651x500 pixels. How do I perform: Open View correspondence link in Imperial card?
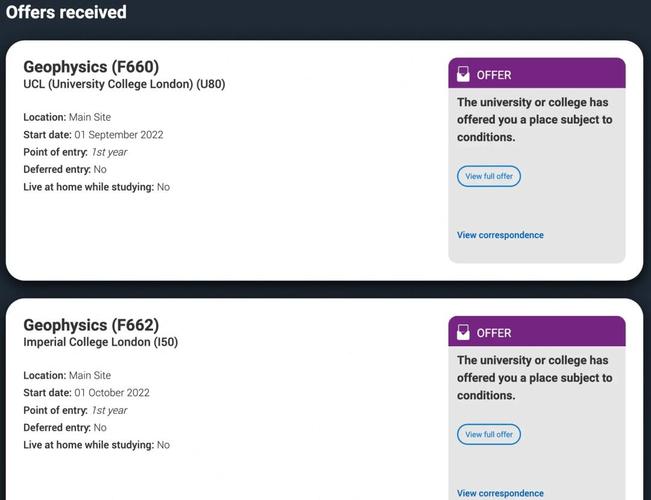pos(500,493)
